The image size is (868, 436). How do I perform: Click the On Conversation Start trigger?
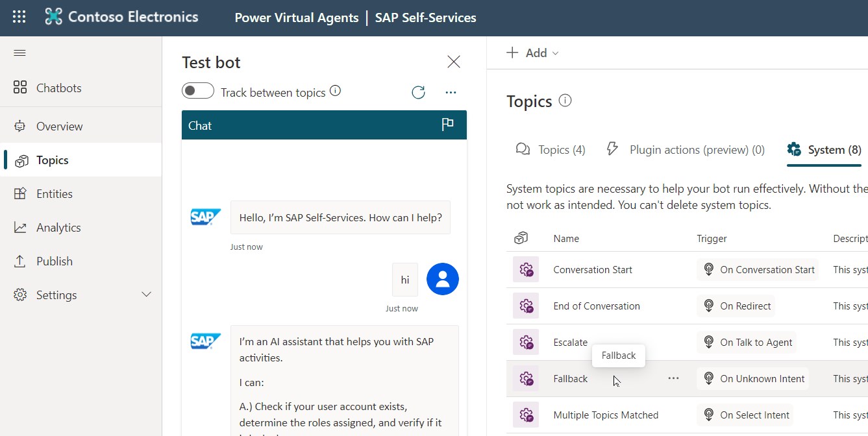(x=758, y=270)
